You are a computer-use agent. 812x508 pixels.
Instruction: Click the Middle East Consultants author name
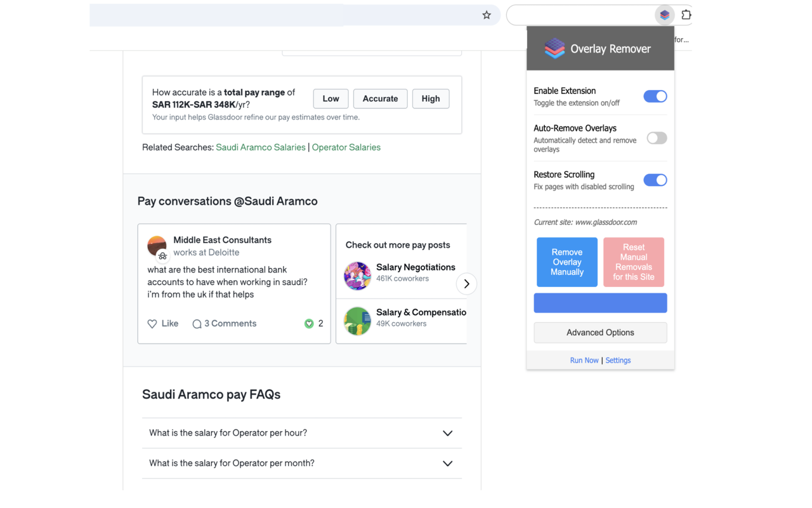pos(222,240)
